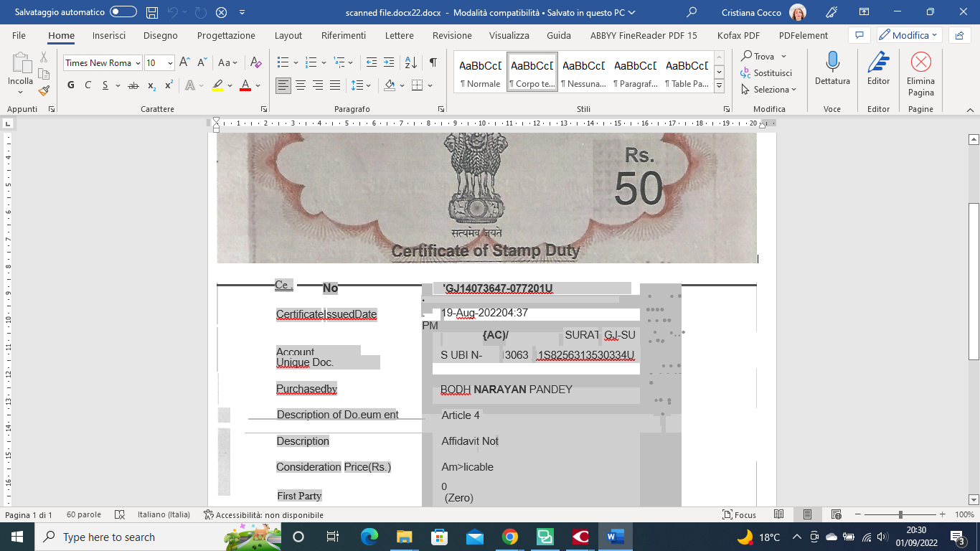The image size is (980, 551).
Task: Open the File menu
Action: [x=19, y=35]
